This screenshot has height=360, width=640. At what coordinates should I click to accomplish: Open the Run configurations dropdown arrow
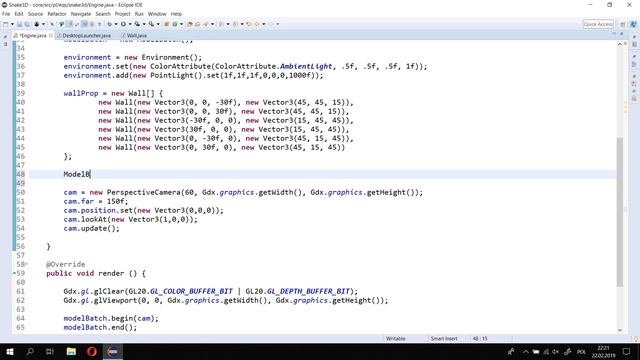click(x=130, y=24)
